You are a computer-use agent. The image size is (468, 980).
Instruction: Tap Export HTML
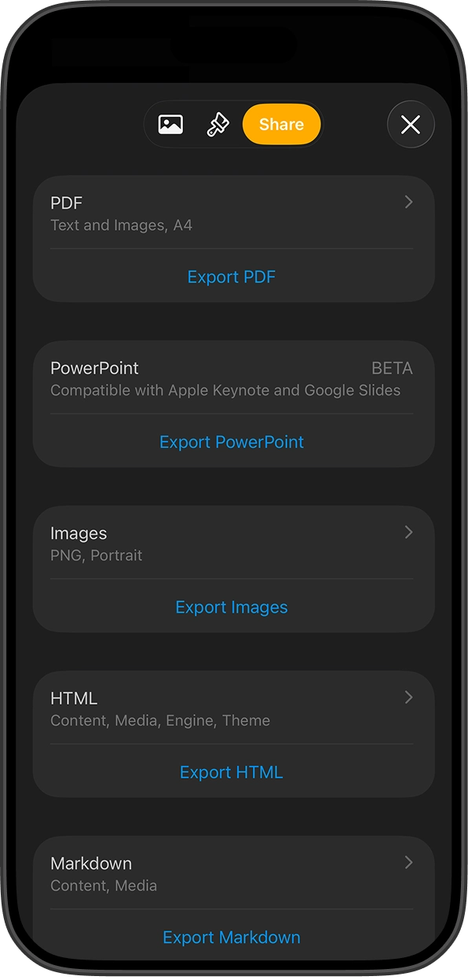click(232, 772)
